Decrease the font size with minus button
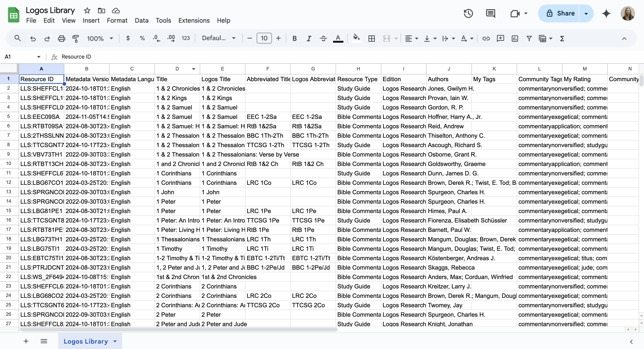The height and width of the screenshot is (349, 644). point(249,38)
